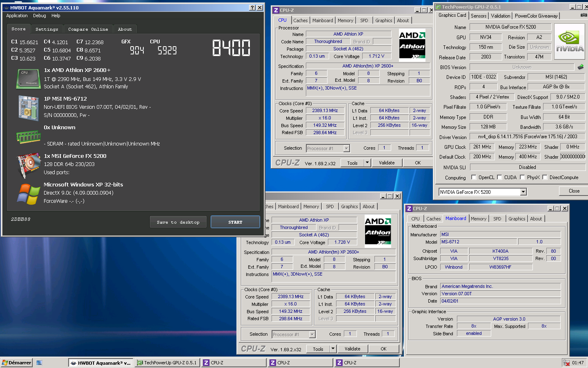Screen dimensions: 588x368
Task: Click the Close button in GPU-Z
Action: click(x=574, y=191)
